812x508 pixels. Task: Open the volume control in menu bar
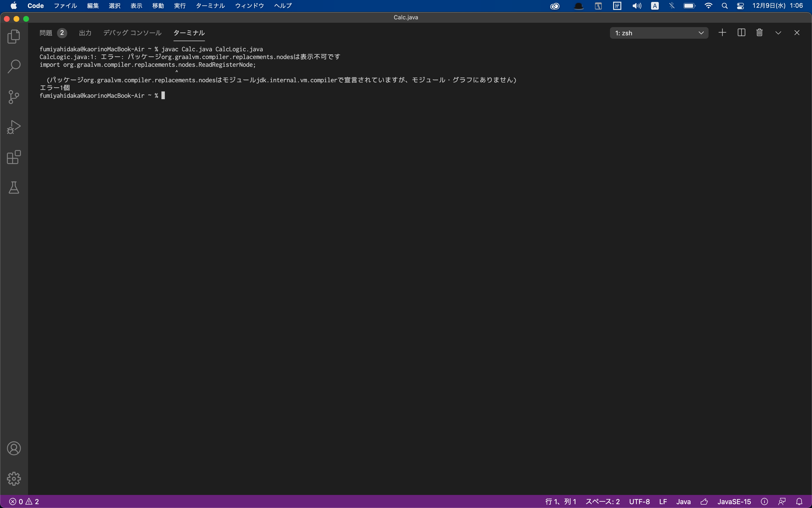[x=637, y=6]
